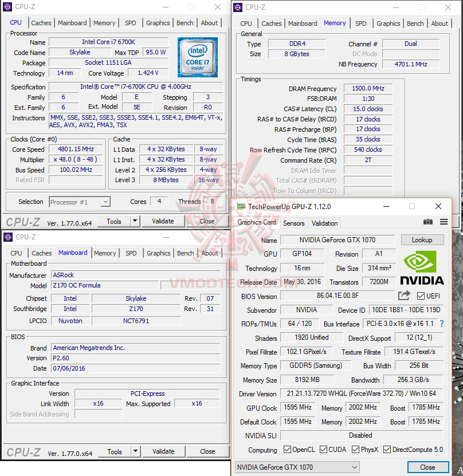Toggle the CUDA checkbox
Viewport: 463px width, 476px height.
323,449
